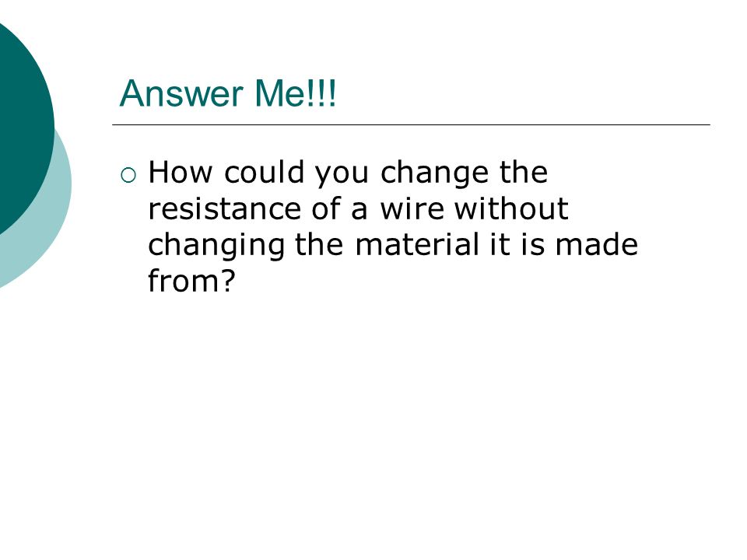747x560 pixels.
Task: Click the word "resistance" in the question
Action: coord(224,208)
